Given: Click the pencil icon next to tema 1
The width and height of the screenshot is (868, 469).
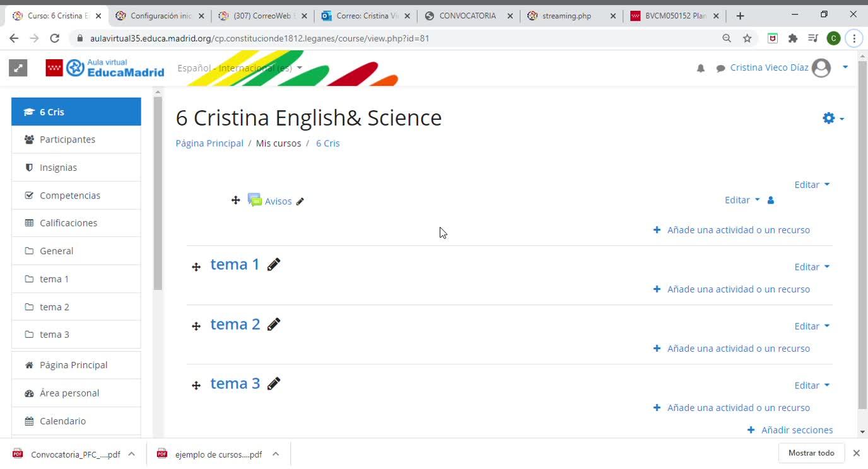Looking at the screenshot, I should [273, 265].
